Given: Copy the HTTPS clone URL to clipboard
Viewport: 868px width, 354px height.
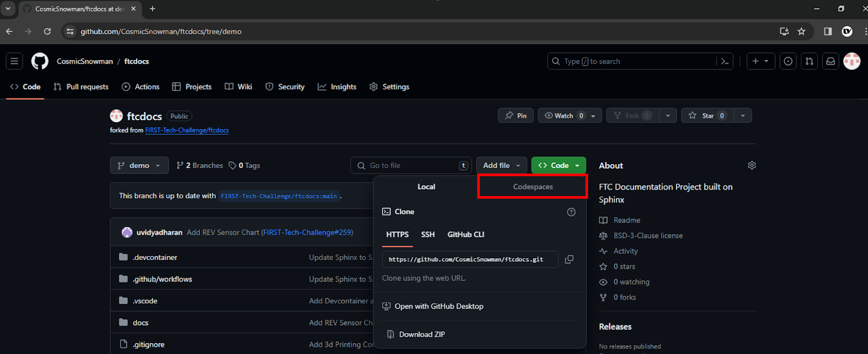Looking at the screenshot, I should (x=569, y=259).
